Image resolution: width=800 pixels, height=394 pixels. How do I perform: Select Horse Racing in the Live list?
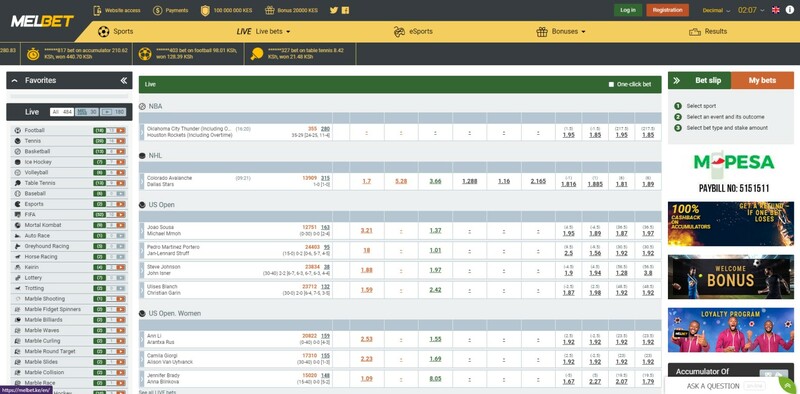click(x=41, y=257)
